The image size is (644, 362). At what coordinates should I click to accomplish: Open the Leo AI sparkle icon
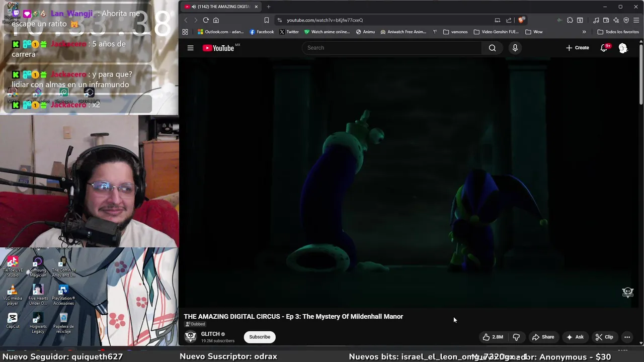[x=616, y=20]
